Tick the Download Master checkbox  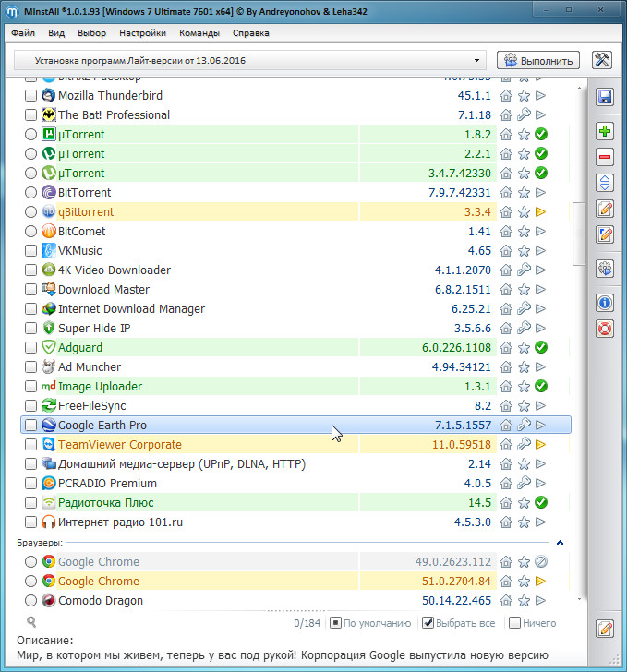[x=30, y=289]
